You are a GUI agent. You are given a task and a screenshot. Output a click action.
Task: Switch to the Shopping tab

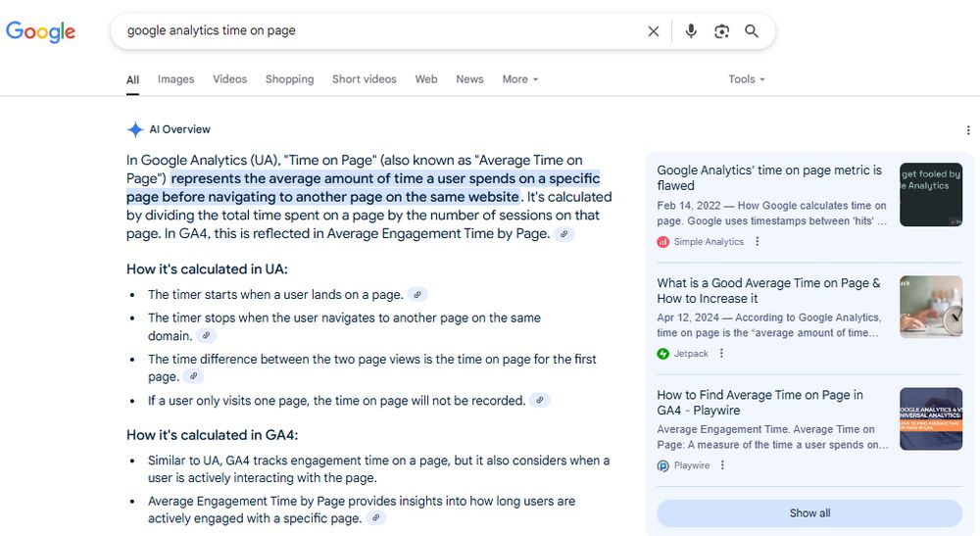pyautogui.click(x=289, y=79)
